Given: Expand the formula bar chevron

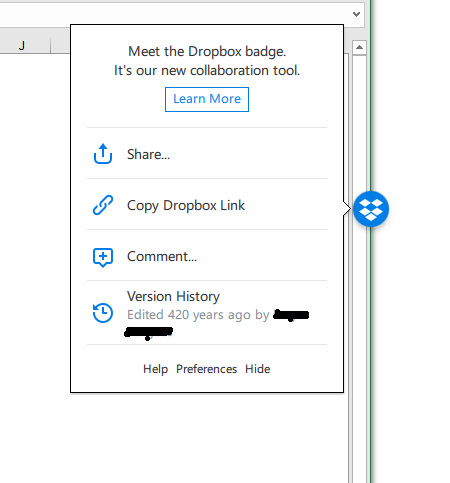Looking at the screenshot, I should 356,14.
